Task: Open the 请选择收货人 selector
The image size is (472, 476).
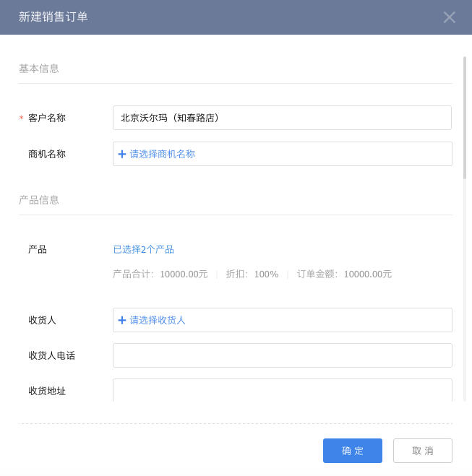Action: pyautogui.click(x=283, y=320)
